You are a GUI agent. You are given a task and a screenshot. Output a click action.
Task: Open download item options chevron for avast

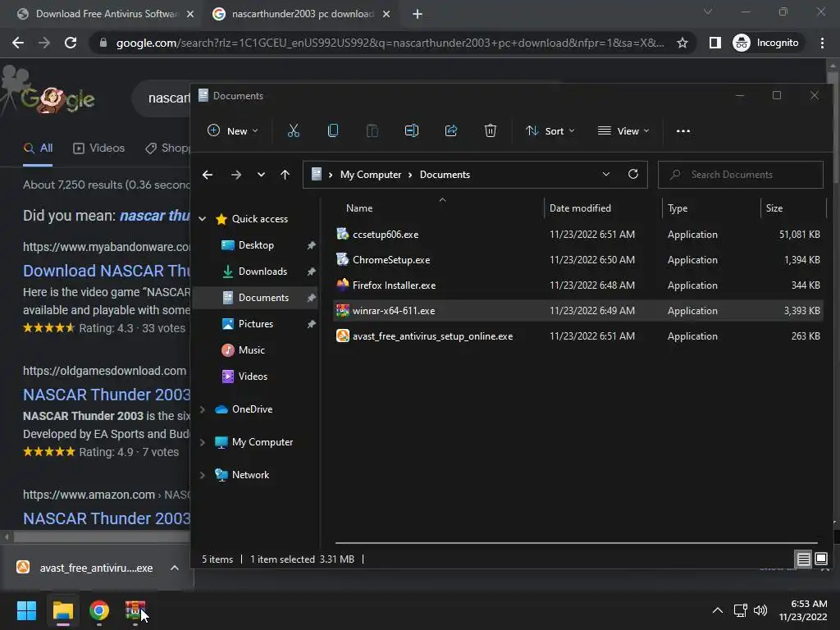point(175,568)
